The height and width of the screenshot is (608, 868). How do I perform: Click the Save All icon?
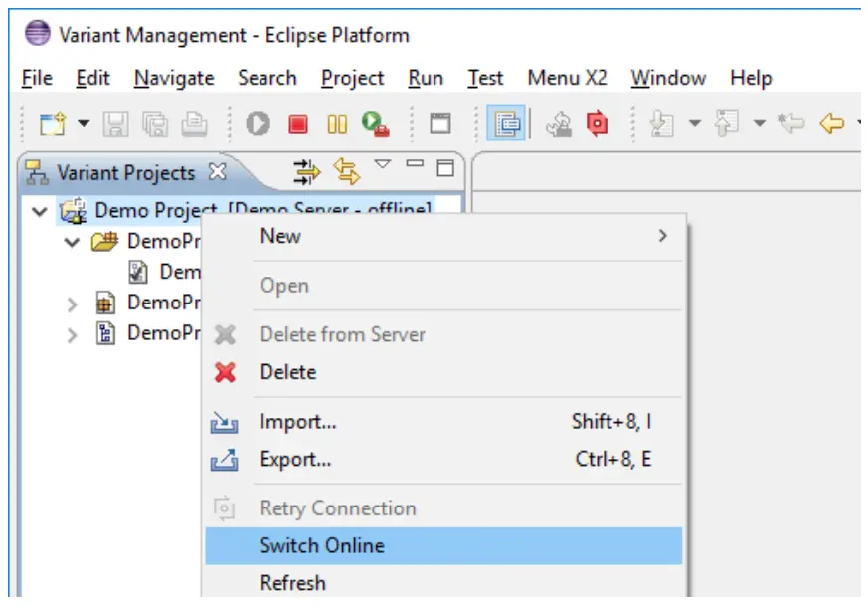155,124
